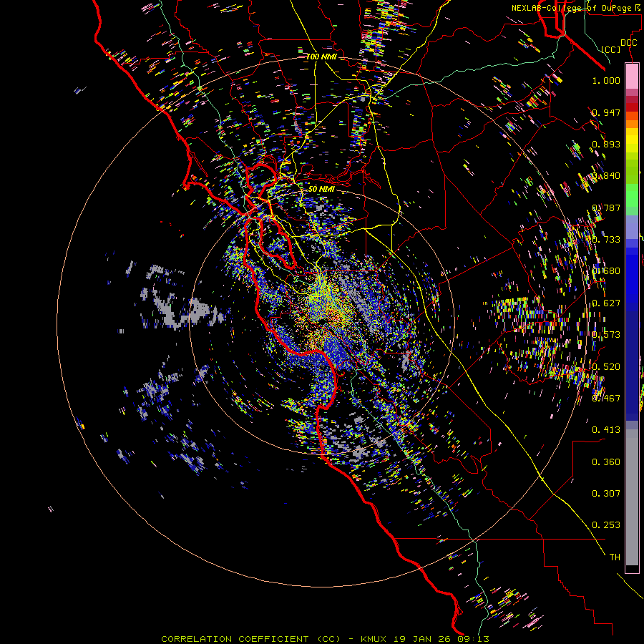This screenshot has width=644, height=644.
Task: Click the 0.360 legend value
Action: pos(606,462)
